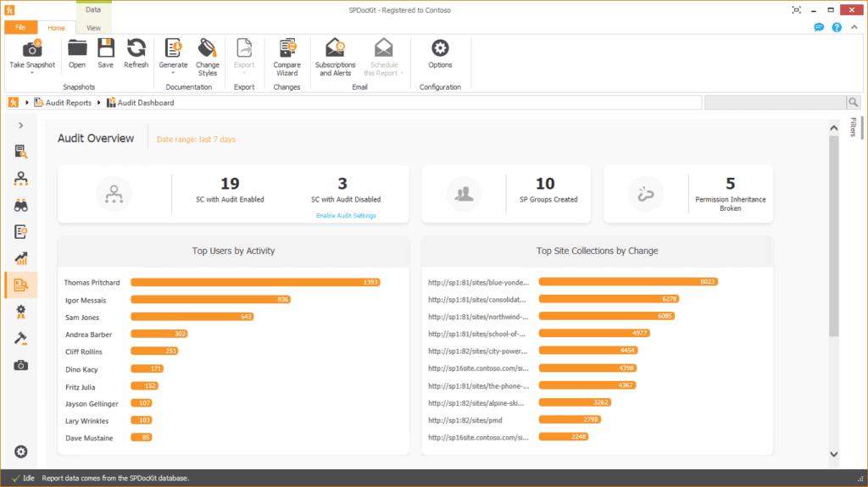Click the search magnifier icon
The width and height of the screenshot is (868, 487).
pos(853,102)
